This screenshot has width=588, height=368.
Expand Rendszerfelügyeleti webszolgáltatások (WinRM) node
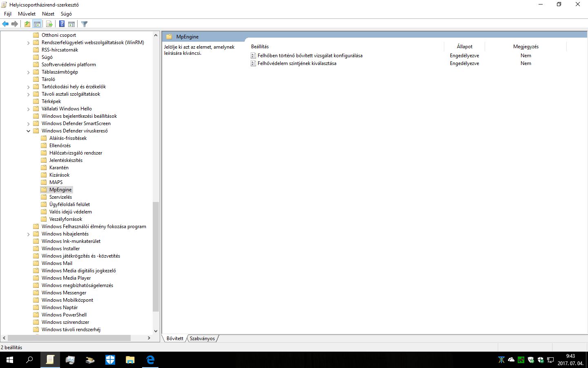pos(28,43)
